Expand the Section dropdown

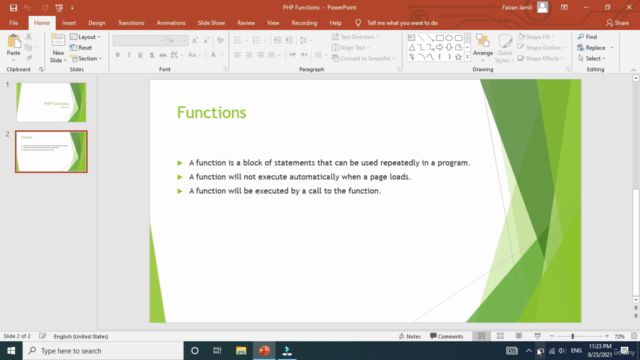pyautogui.click(x=86, y=58)
